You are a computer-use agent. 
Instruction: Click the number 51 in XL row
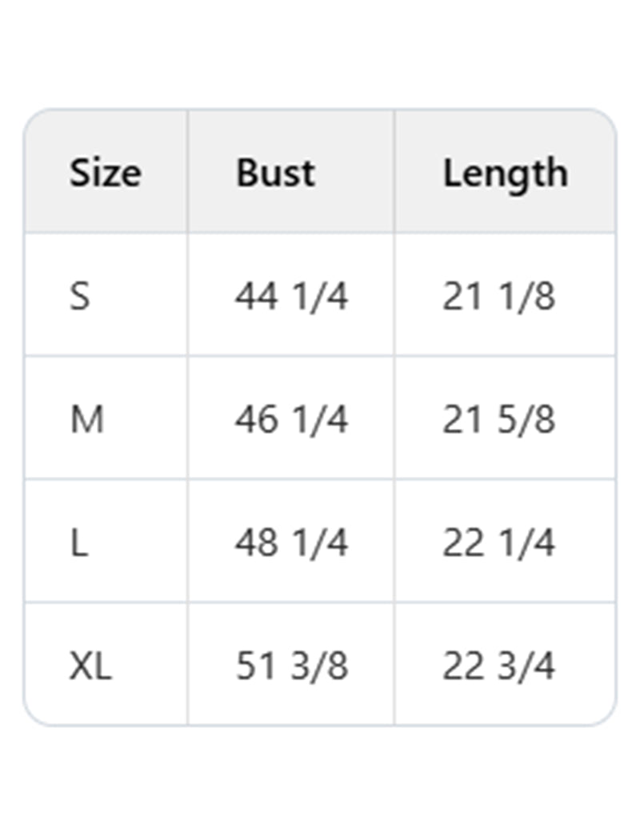[x=255, y=666]
